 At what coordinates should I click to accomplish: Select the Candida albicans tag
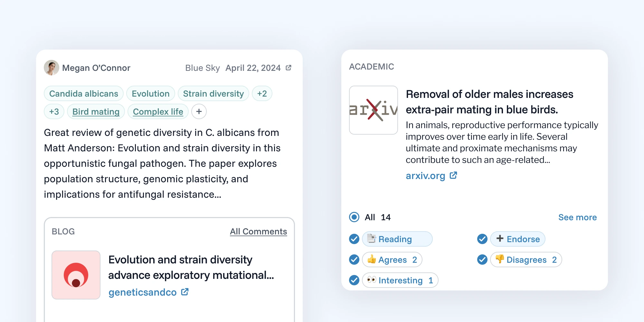point(84,93)
